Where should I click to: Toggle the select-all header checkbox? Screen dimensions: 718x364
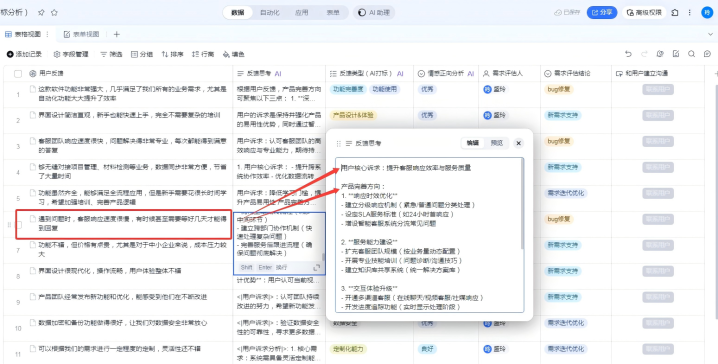click(18, 73)
